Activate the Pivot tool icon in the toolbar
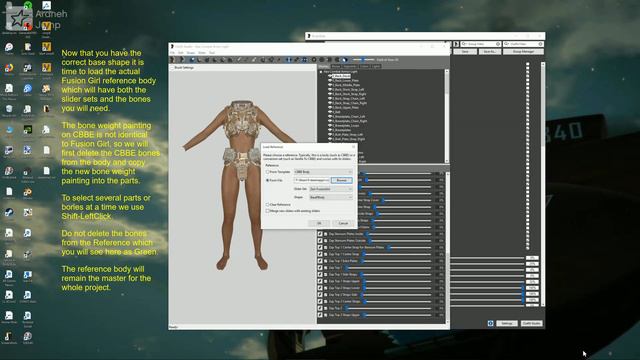 pos(271,60)
